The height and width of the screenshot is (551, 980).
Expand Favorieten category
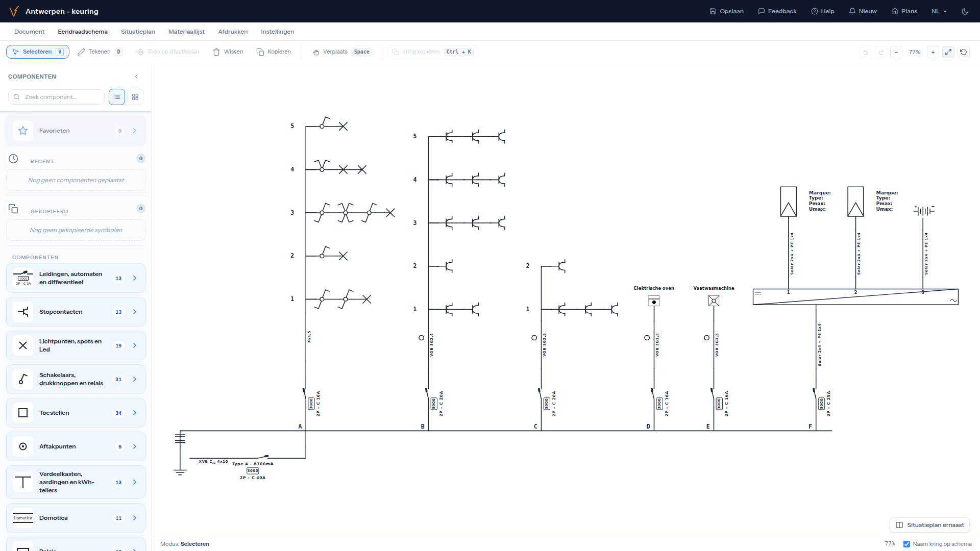(x=76, y=131)
